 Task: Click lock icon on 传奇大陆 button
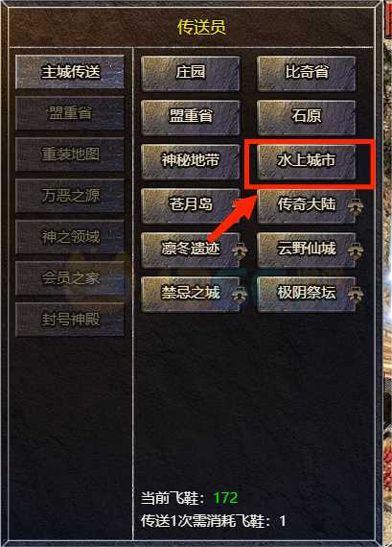[355, 207]
